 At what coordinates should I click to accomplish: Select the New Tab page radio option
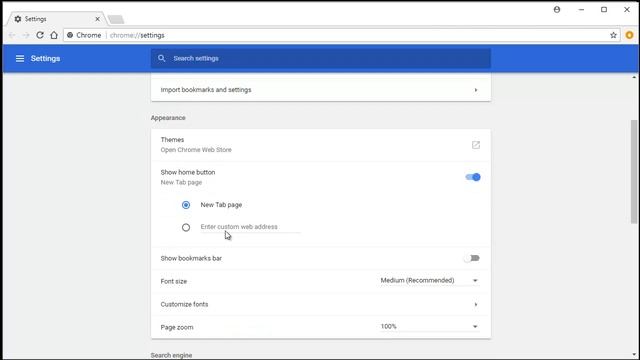click(186, 205)
